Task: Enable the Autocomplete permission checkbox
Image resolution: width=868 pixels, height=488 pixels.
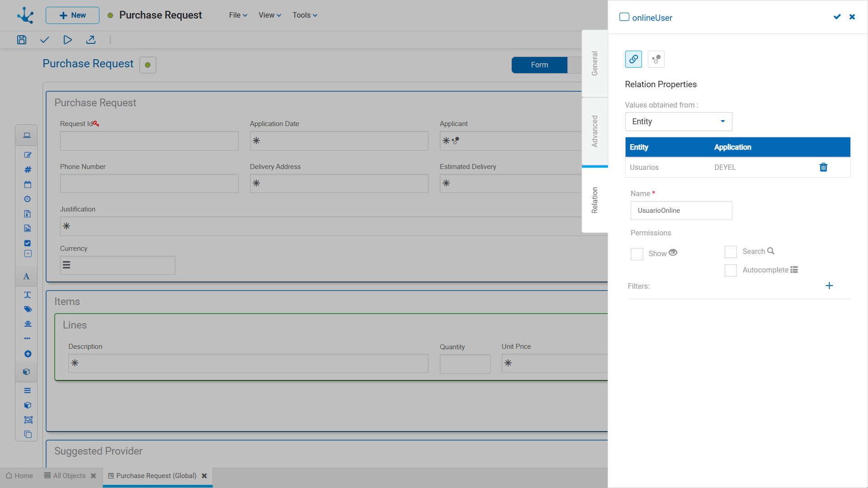Action: [731, 270]
